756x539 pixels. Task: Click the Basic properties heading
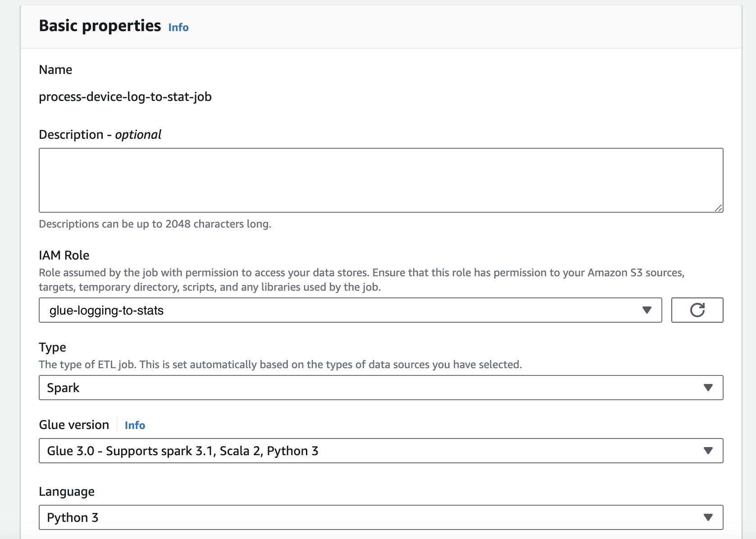tap(100, 26)
